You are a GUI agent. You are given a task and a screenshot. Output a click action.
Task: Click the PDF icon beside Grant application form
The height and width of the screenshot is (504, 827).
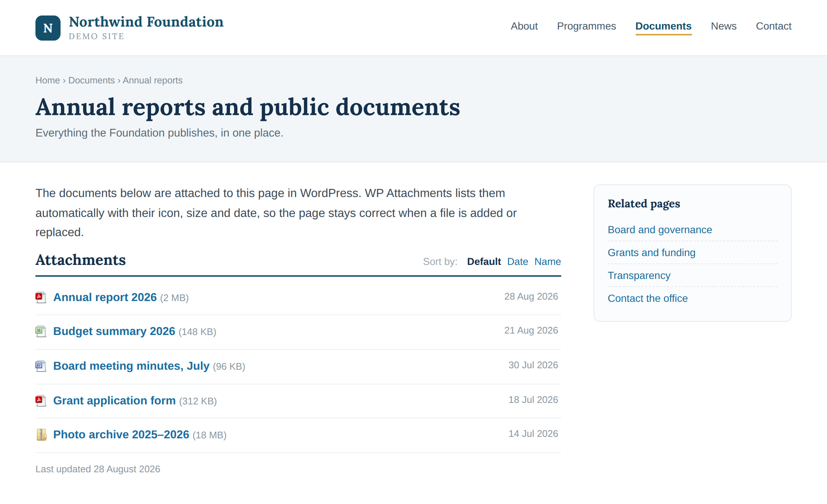coord(41,401)
